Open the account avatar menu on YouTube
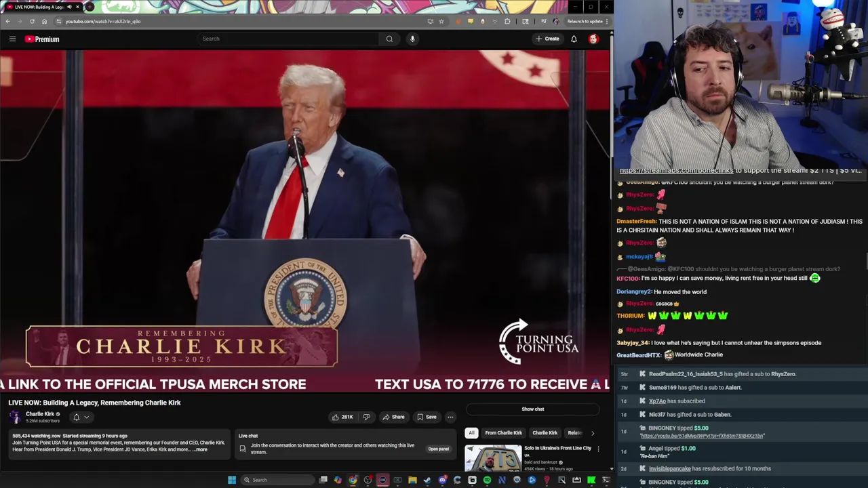 point(593,39)
